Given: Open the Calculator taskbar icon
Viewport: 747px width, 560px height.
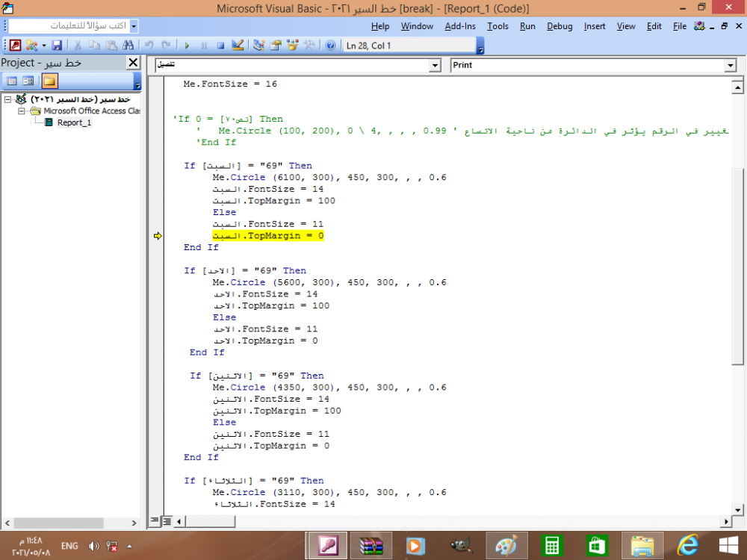Looking at the screenshot, I should (x=552, y=546).
